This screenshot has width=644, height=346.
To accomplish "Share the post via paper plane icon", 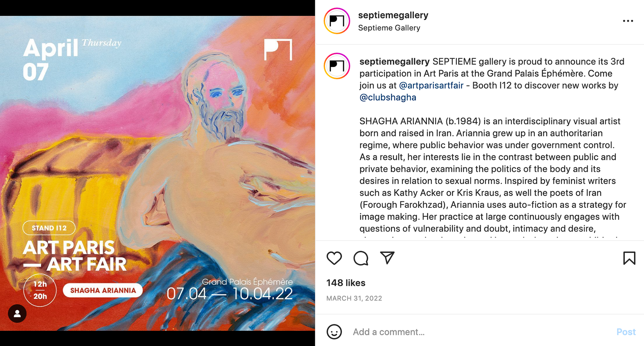I will point(387,258).
